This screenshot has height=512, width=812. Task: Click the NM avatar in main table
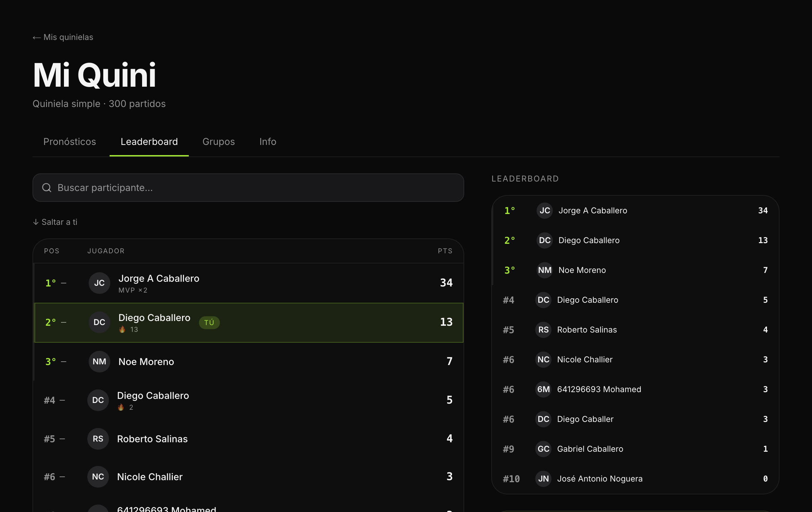pyautogui.click(x=99, y=362)
